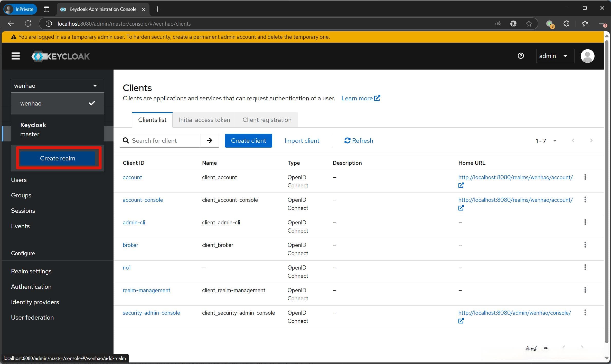
Task: Open the account client link
Action: point(132,177)
